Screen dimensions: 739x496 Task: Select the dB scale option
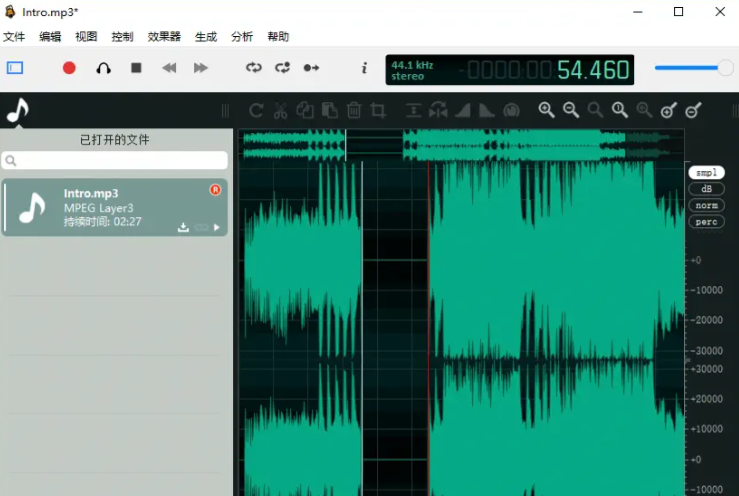click(x=706, y=189)
